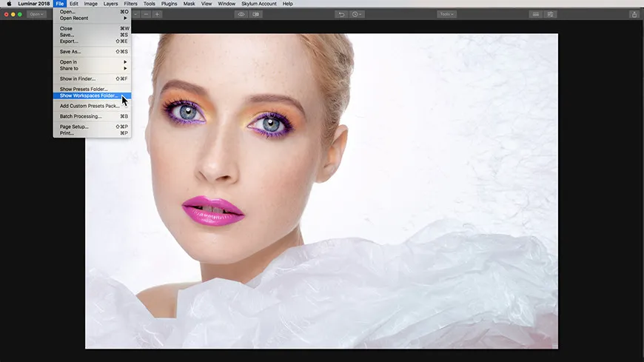Click the Open button in the toolbar
The image size is (644, 362).
click(x=36, y=14)
